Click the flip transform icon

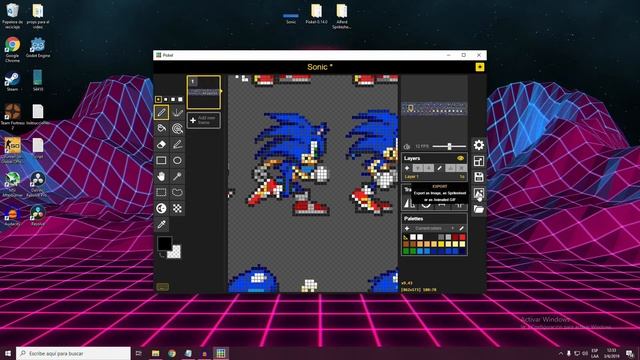click(x=409, y=203)
